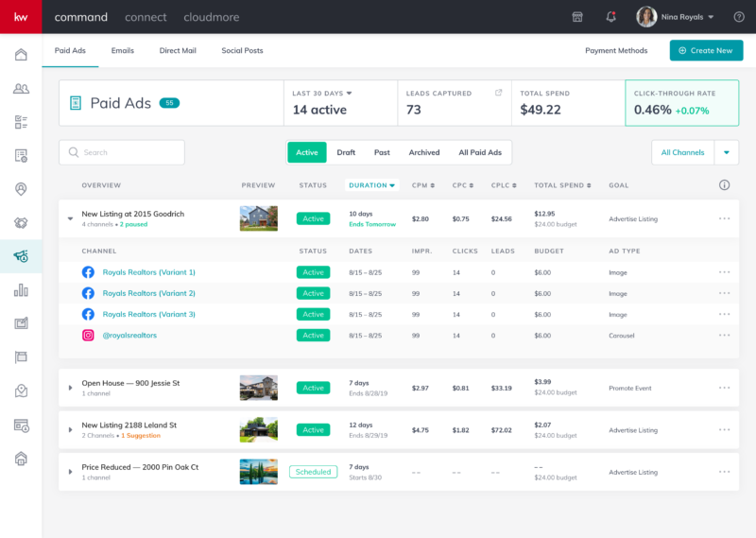The image size is (756, 538).
Task: Open the design edit square icon in sidebar
Action: tap(21, 323)
